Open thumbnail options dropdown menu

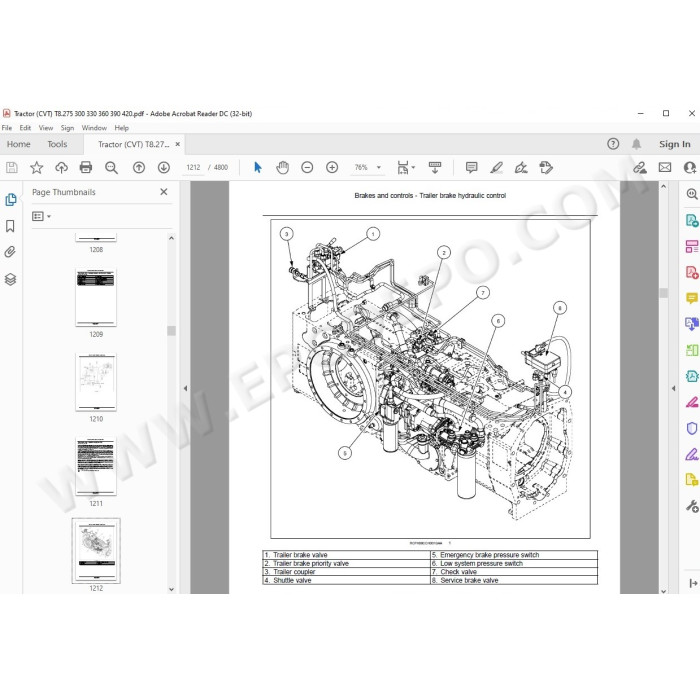(x=41, y=216)
